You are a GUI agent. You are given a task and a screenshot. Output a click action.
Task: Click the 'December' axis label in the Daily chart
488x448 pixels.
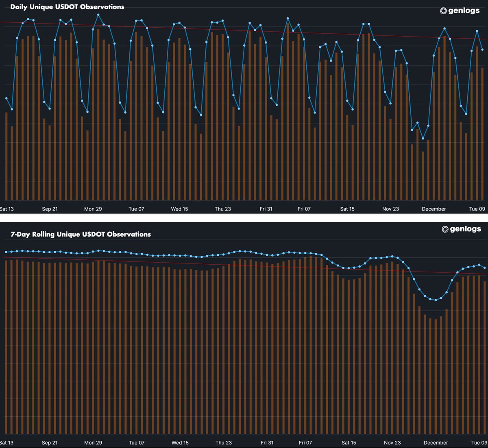click(x=434, y=209)
